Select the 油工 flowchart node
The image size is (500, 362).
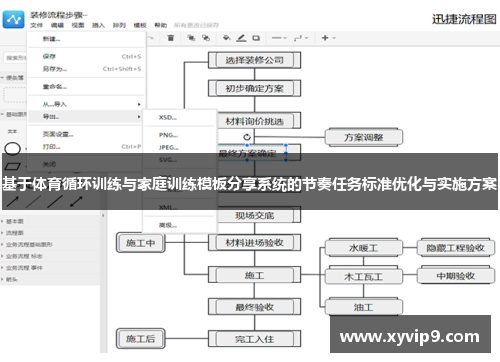(364, 307)
